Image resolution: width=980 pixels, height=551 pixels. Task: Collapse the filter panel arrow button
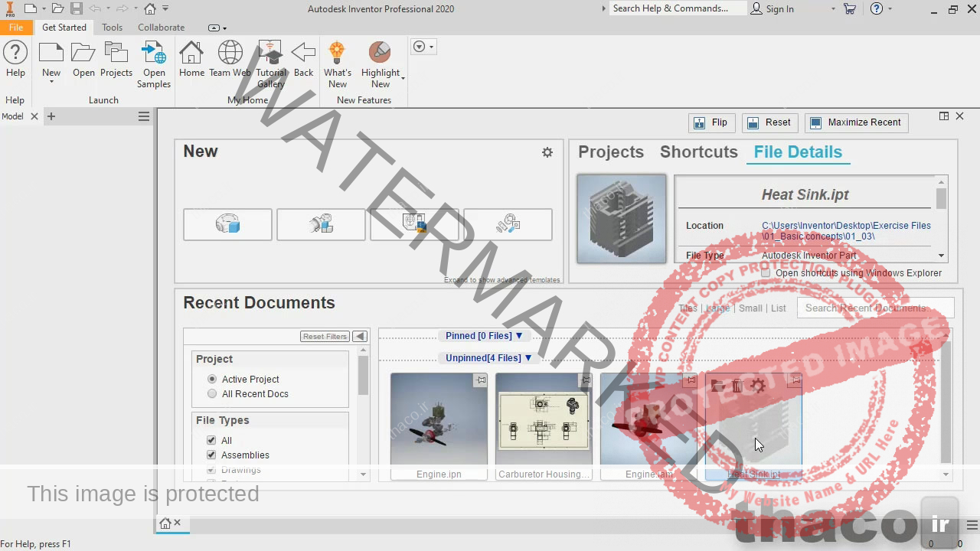pyautogui.click(x=360, y=336)
